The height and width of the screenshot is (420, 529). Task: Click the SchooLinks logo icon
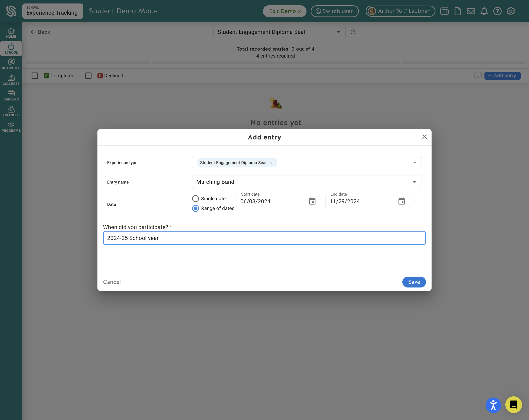click(11, 11)
